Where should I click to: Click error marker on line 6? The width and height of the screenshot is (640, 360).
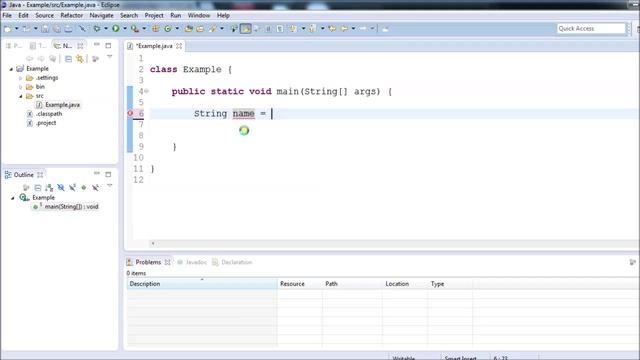[130, 113]
